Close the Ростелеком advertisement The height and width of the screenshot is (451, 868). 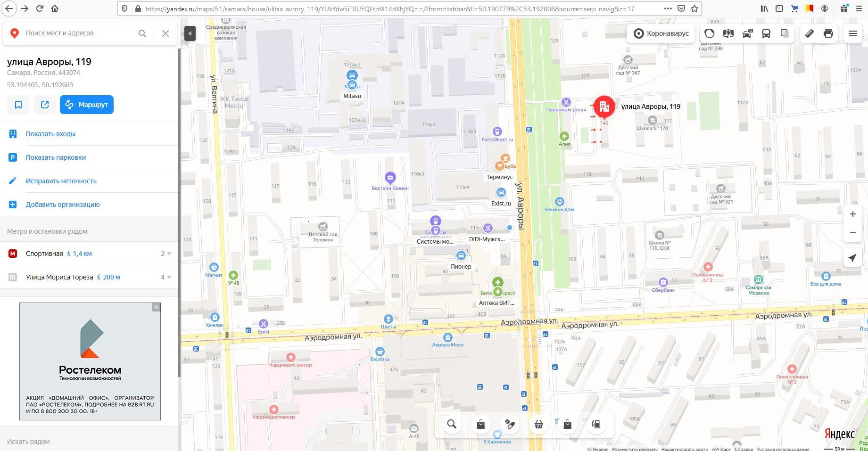(156, 307)
